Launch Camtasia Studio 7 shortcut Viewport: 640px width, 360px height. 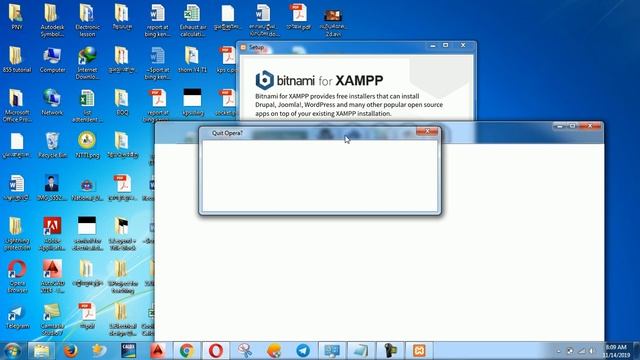coord(52,320)
